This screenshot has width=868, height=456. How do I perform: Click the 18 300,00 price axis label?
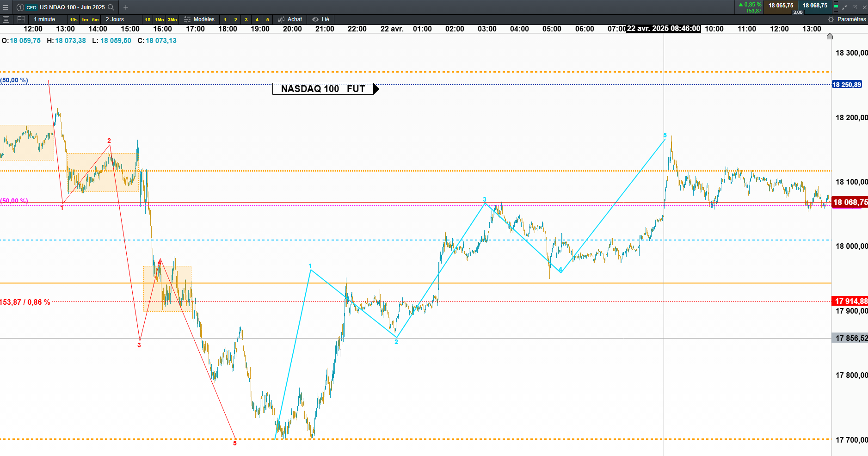pos(851,53)
